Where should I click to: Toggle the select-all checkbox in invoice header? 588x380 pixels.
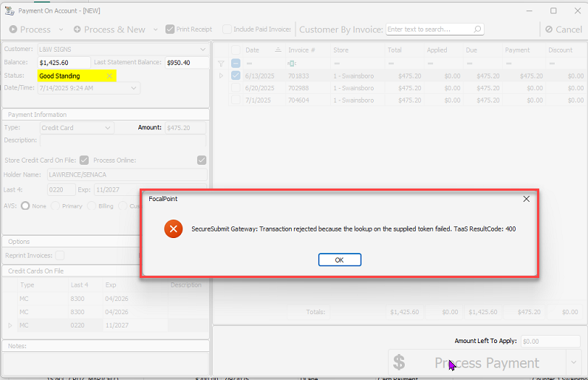pyautogui.click(x=236, y=50)
